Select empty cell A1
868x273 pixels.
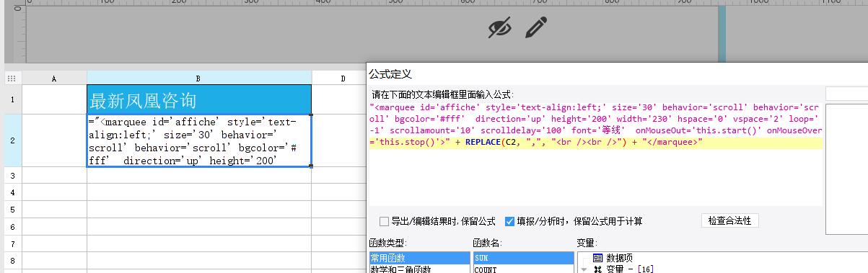click(54, 99)
